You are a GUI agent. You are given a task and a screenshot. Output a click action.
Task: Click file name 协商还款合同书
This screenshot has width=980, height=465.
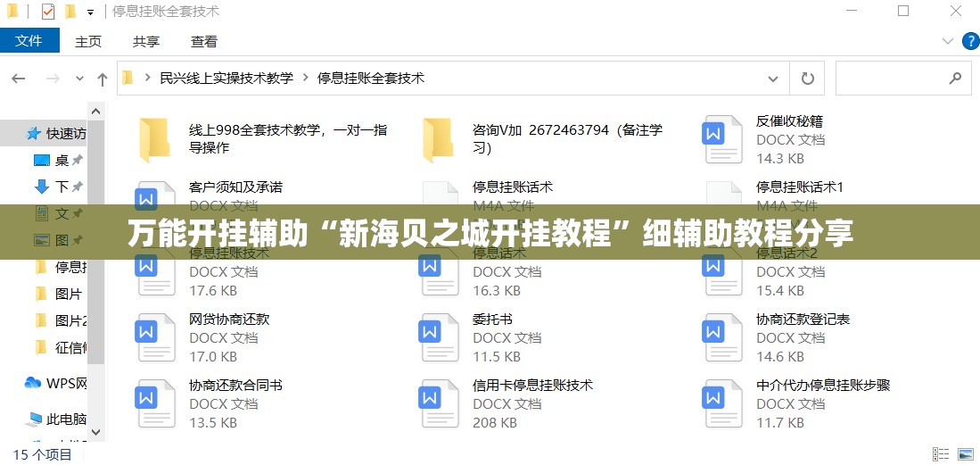tap(235, 386)
